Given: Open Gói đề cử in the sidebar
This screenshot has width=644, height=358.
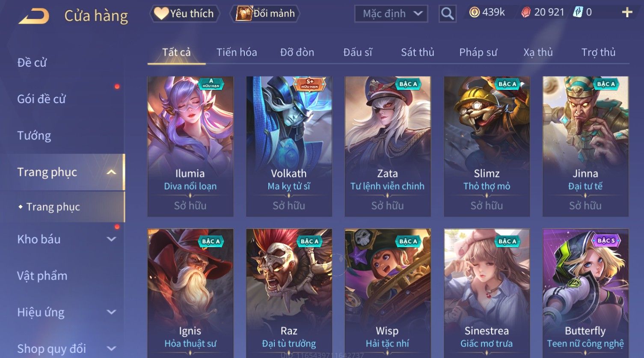Looking at the screenshot, I should point(42,99).
